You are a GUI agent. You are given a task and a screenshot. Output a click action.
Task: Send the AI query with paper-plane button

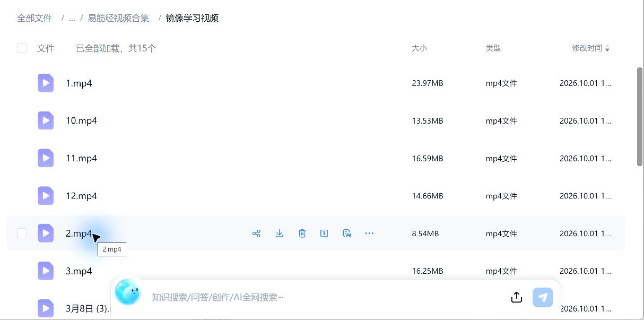point(543,297)
